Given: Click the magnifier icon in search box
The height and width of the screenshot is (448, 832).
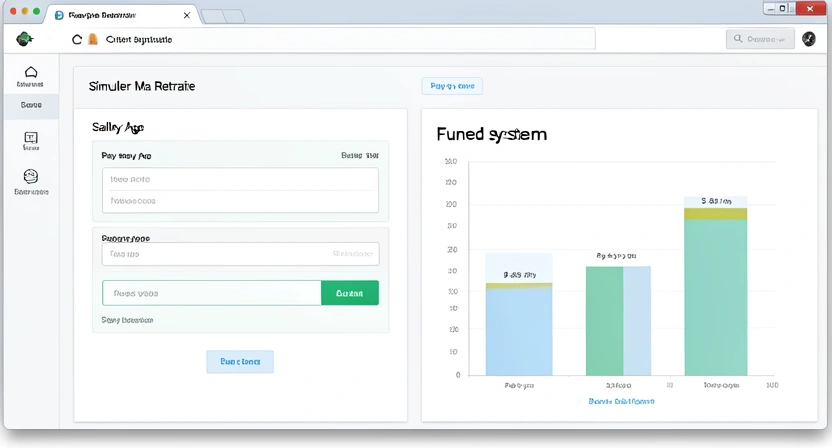Looking at the screenshot, I should [x=738, y=39].
